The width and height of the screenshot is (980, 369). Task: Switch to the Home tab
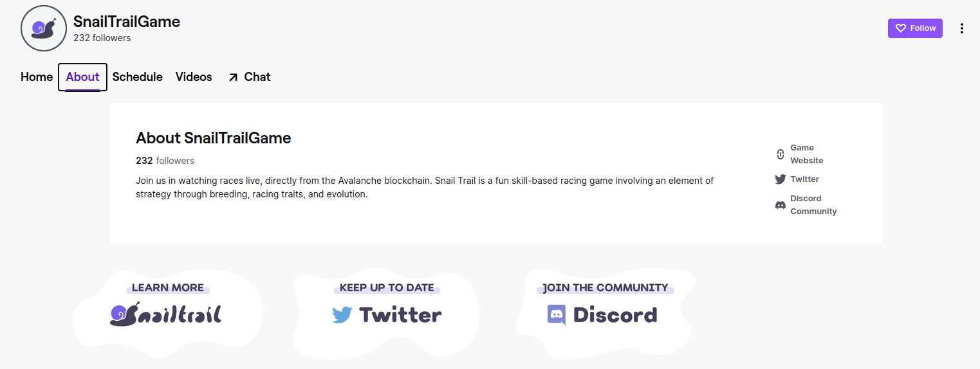37,77
